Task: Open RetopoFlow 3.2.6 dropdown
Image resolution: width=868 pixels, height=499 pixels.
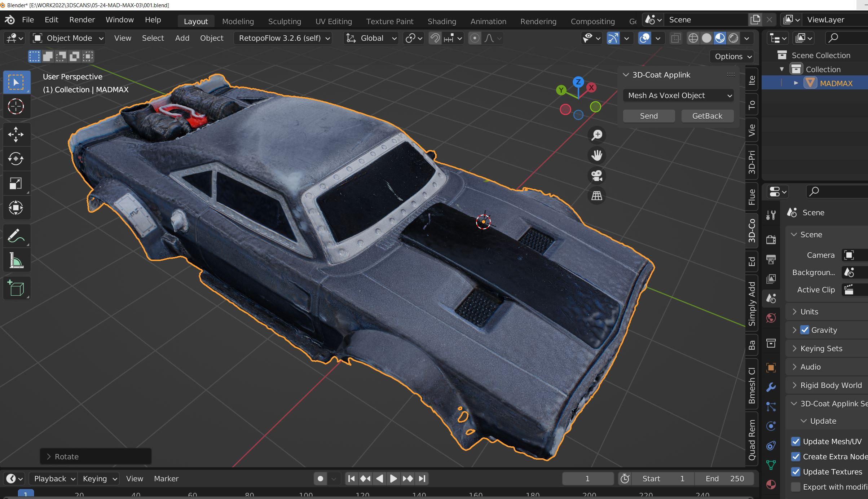Action: 282,38
